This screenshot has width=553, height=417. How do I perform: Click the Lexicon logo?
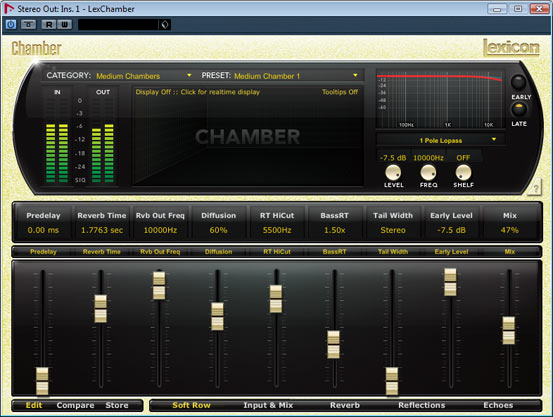[x=511, y=47]
